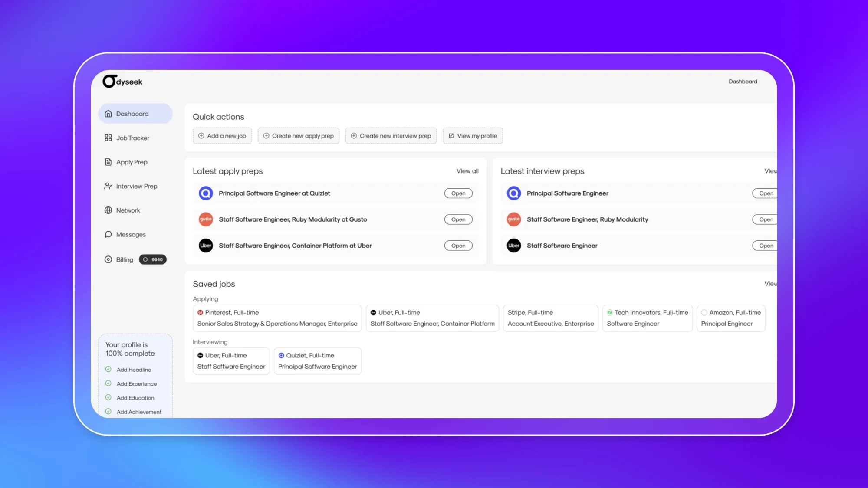Click the Add Headline checkmark
This screenshot has height=488, width=868.
[108, 369]
